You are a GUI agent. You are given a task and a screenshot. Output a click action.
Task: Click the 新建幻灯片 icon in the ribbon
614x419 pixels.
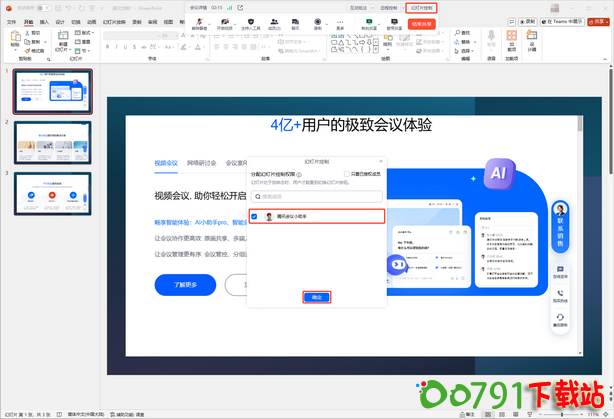(x=63, y=37)
